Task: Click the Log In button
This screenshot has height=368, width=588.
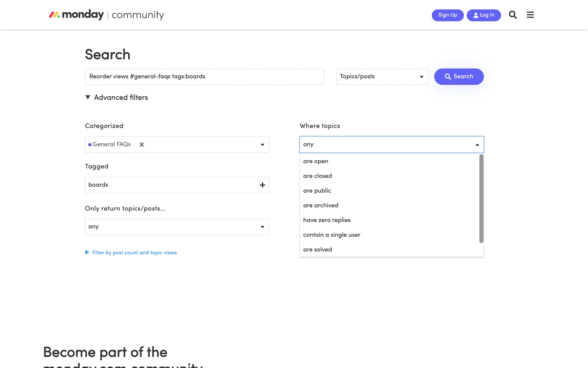Action: point(484,15)
